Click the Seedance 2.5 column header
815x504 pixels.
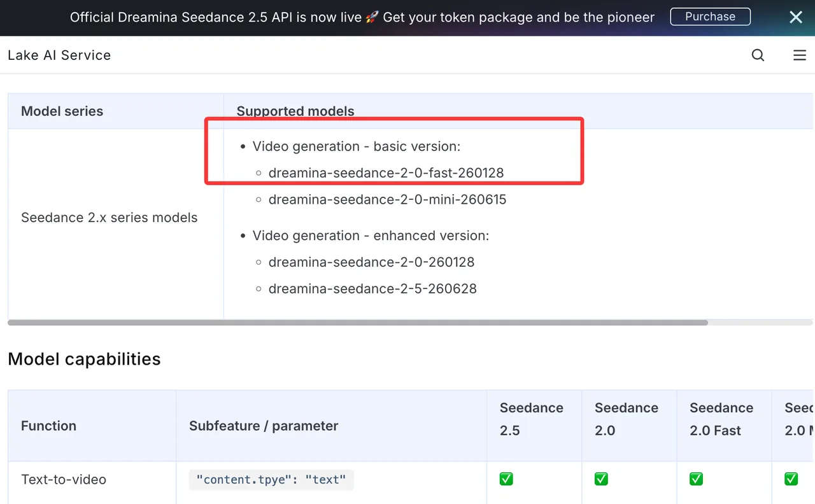(x=532, y=419)
